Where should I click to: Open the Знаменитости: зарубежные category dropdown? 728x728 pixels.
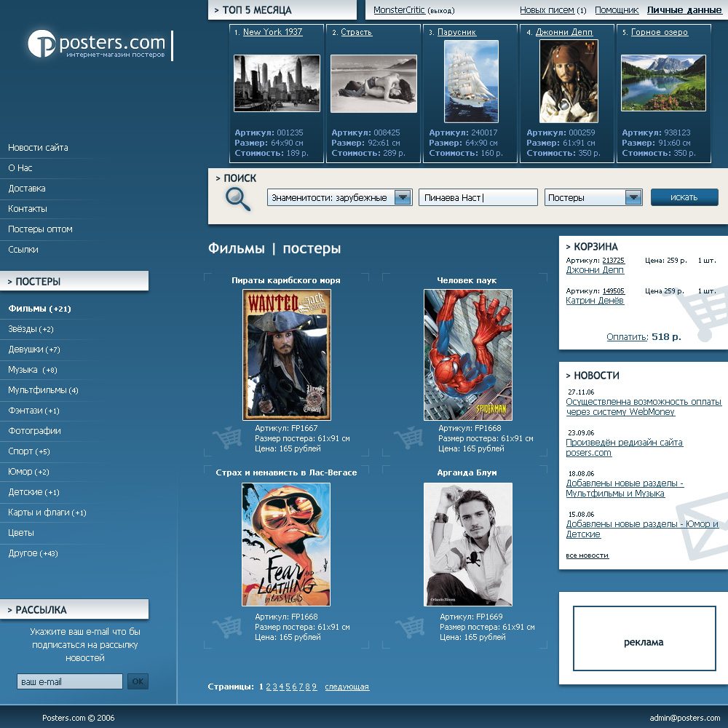click(403, 197)
